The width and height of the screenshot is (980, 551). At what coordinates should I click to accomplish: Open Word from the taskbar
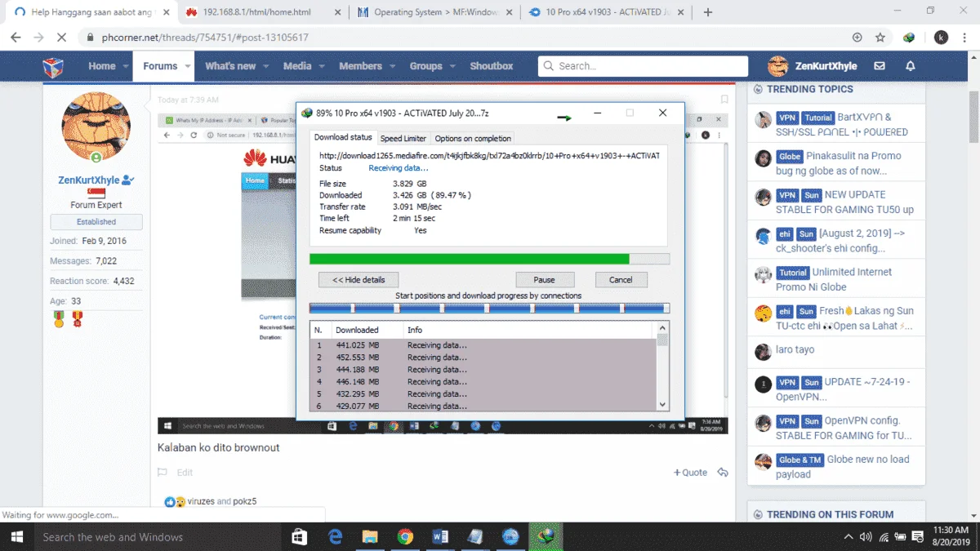tap(440, 537)
